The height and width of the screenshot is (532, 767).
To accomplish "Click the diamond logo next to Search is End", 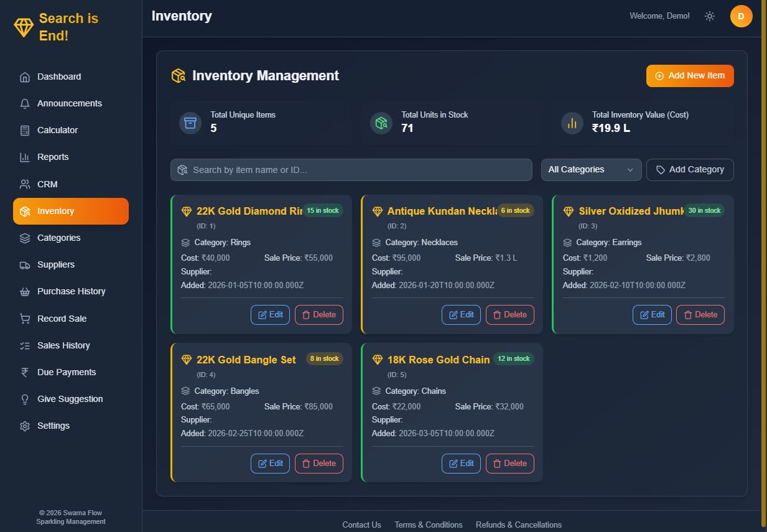I will 22,27.
